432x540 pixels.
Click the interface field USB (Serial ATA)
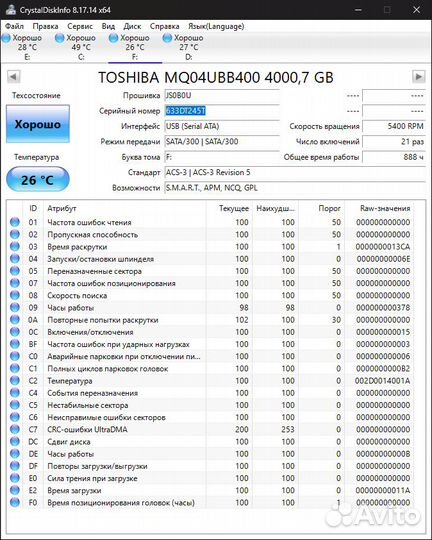click(x=222, y=126)
